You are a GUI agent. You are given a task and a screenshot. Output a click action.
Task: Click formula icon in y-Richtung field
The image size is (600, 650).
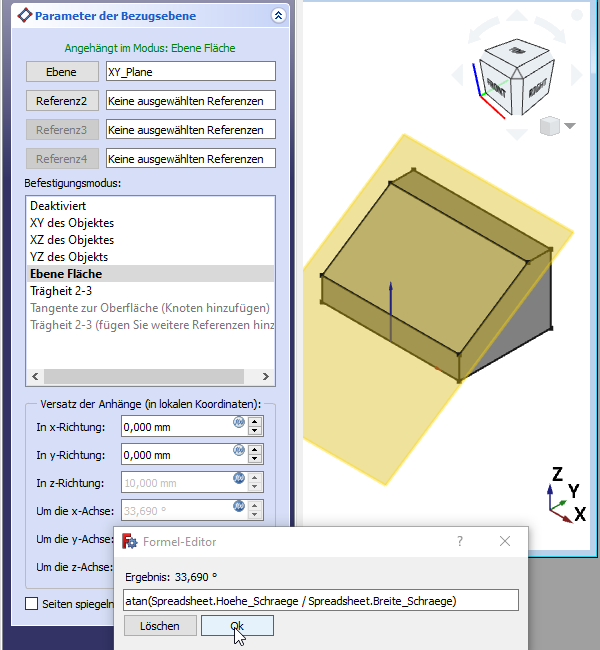pos(238,451)
